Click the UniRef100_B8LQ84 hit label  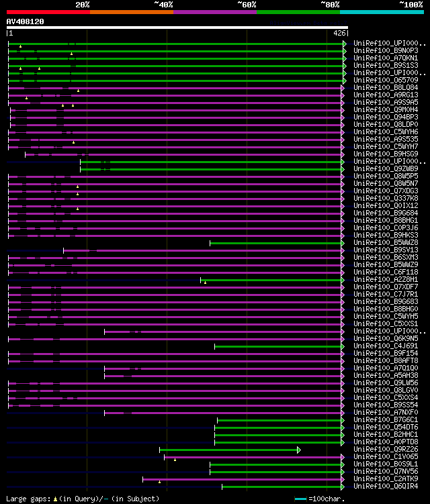[x=386, y=88]
